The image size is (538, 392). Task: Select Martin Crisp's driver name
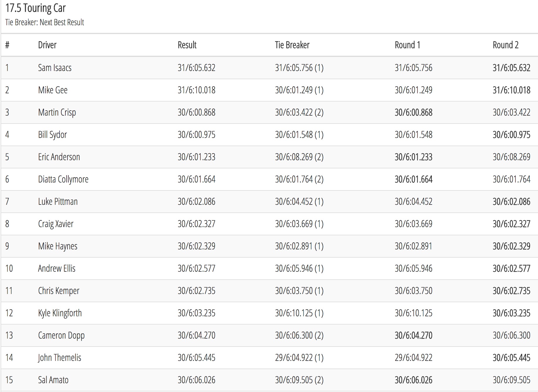57,112
